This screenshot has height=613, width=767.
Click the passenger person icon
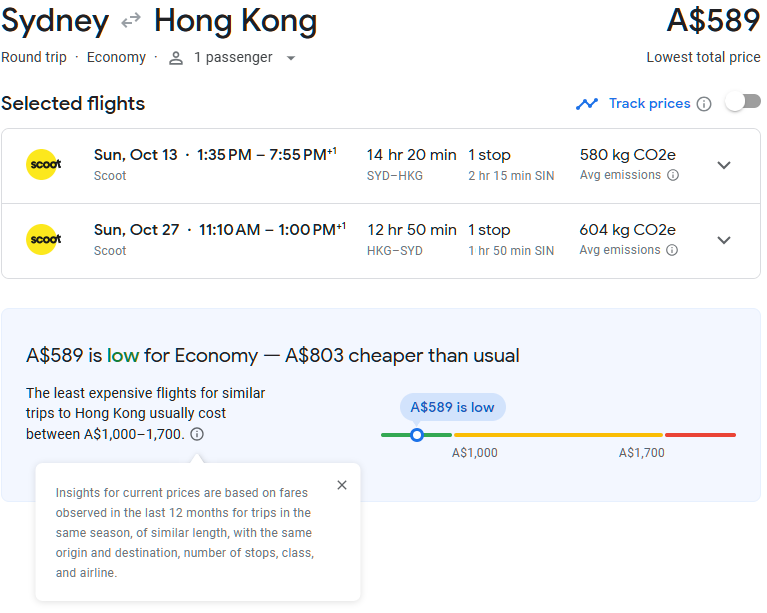coord(176,58)
